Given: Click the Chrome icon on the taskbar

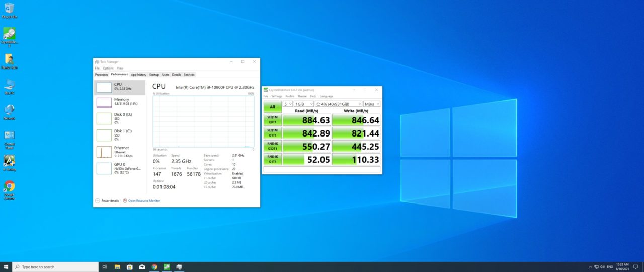Looking at the screenshot, I should click(x=154, y=267).
